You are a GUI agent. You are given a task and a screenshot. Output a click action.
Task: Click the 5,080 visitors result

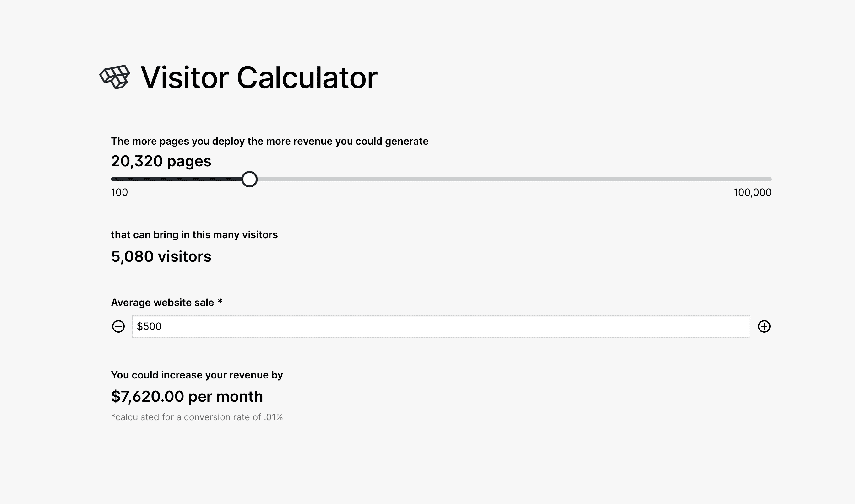point(161,256)
